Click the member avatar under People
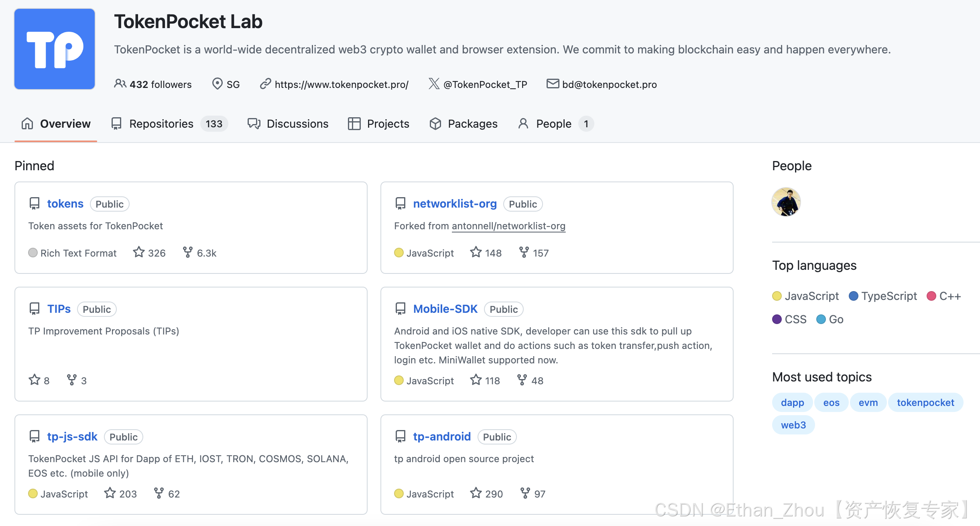Screen dimensions: 980x526 click(786, 202)
